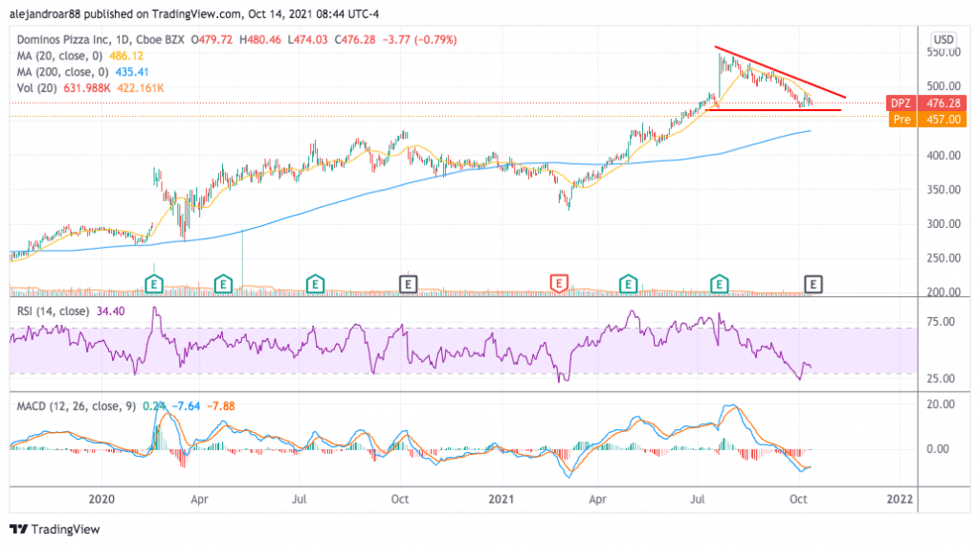Click the orange Pre market price label

(928, 120)
